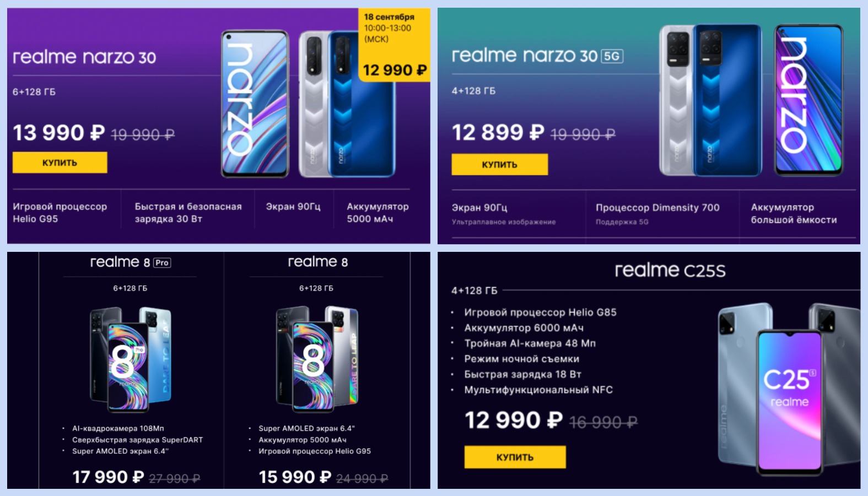
Task: Click the КУПИТЬ button for realme C25S
Action: pyautogui.click(x=515, y=457)
